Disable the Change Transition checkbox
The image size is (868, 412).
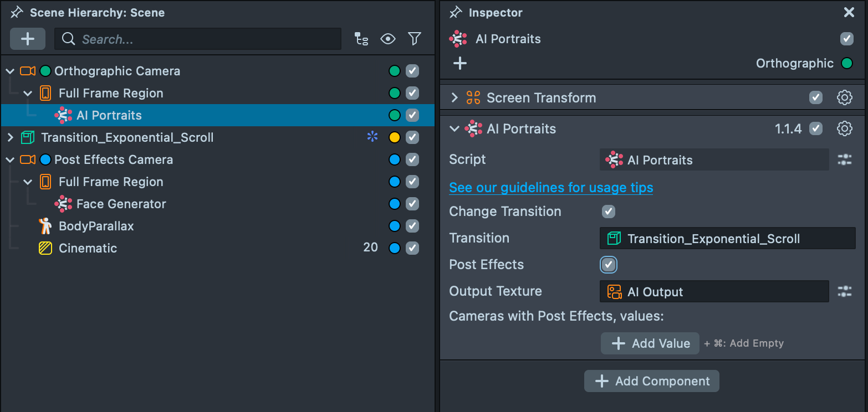(609, 212)
